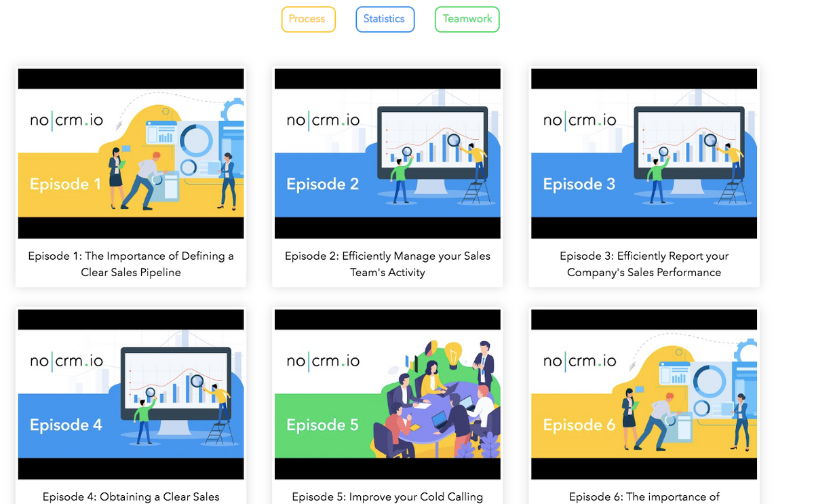Click the nocrm.io logo on Episode 5 card
This screenshot has width=814, height=504.
tap(323, 361)
